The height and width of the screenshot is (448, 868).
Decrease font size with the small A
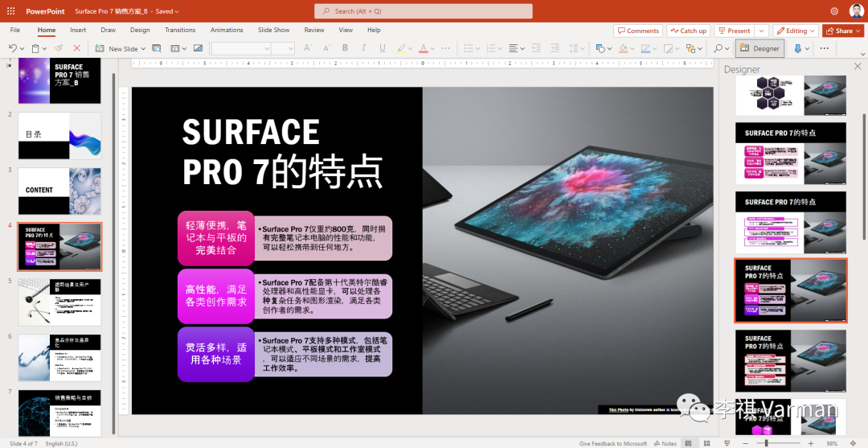326,49
